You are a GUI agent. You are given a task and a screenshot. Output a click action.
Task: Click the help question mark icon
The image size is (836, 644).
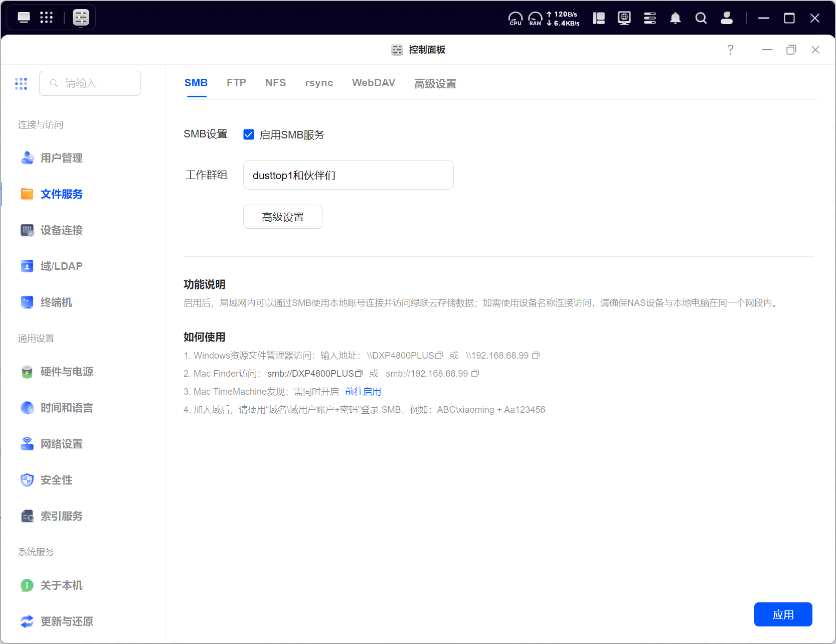coord(730,50)
